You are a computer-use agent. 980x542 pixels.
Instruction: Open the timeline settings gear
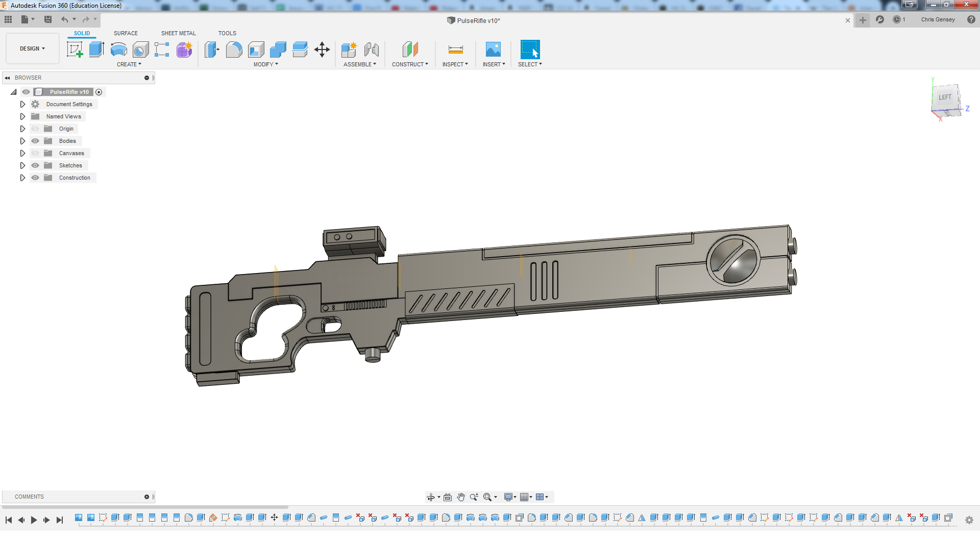click(x=969, y=520)
